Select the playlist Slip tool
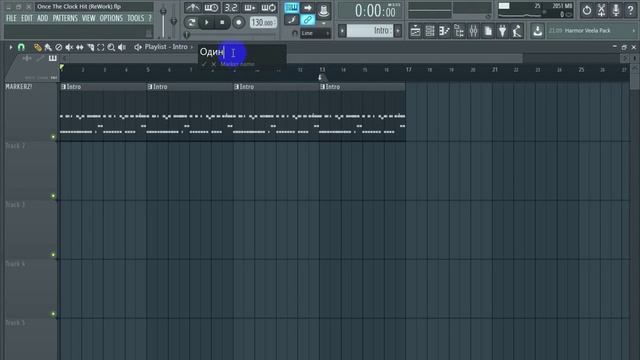The image size is (640, 360). [x=80, y=47]
